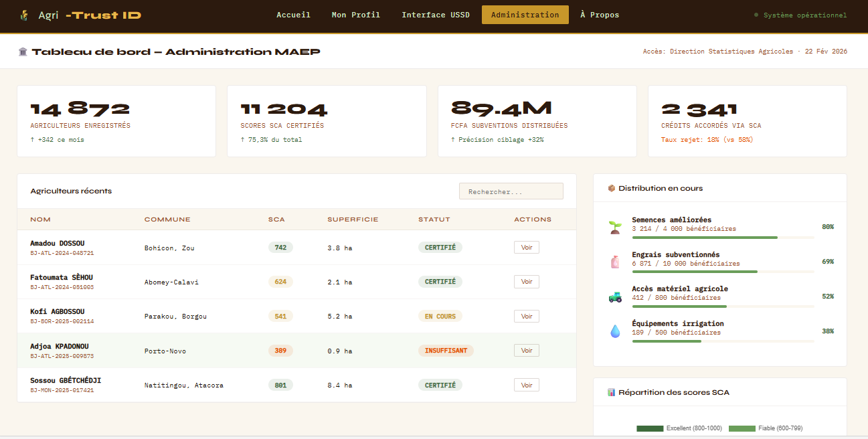This screenshot has width=868, height=439.
Task: Click the Agriculteurs récents heading
Action: (x=71, y=191)
